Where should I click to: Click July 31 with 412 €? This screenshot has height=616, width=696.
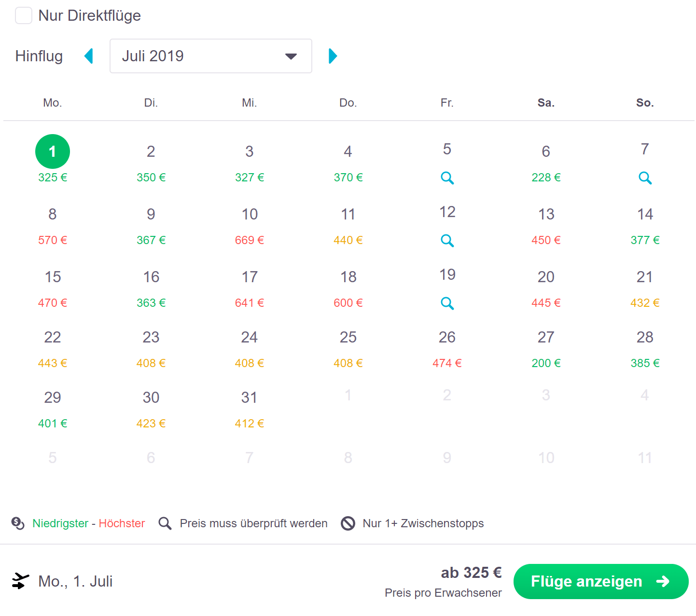250,409
